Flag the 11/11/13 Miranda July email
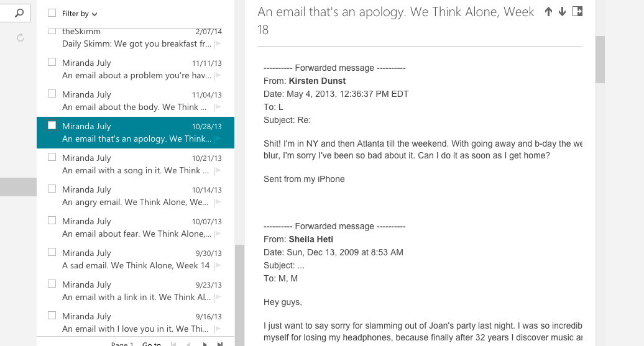Screen dimensions: 644x346 (x=218, y=76)
